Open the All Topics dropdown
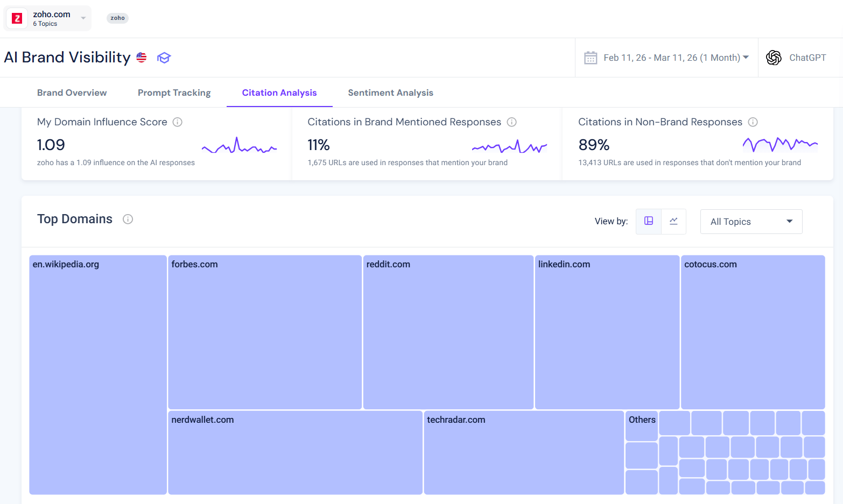 pos(751,222)
